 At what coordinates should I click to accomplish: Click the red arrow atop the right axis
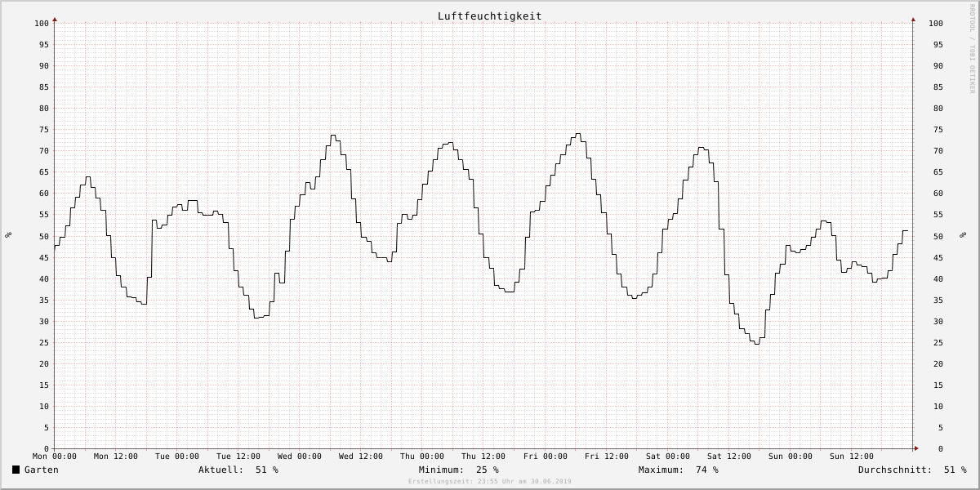tap(913, 19)
